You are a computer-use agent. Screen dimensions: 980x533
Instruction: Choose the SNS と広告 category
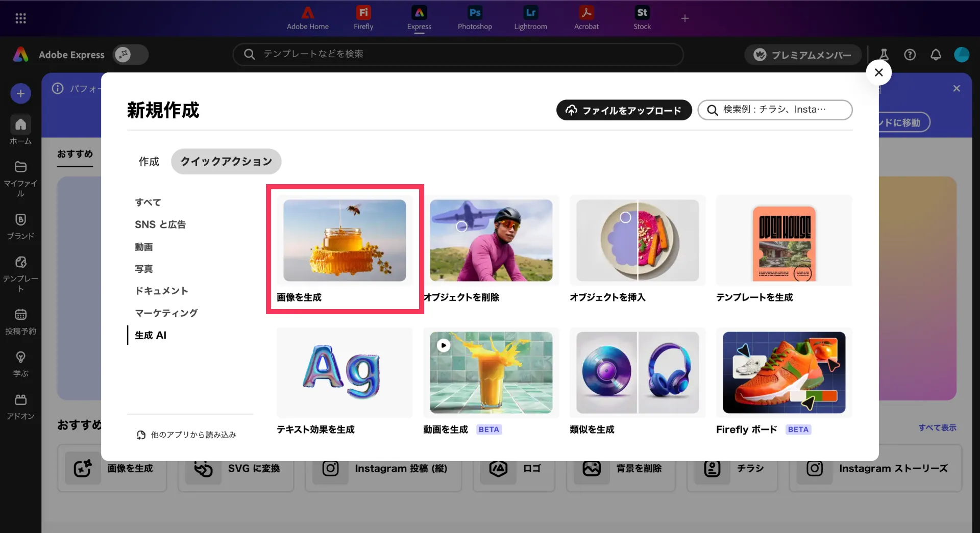pyautogui.click(x=160, y=224)
